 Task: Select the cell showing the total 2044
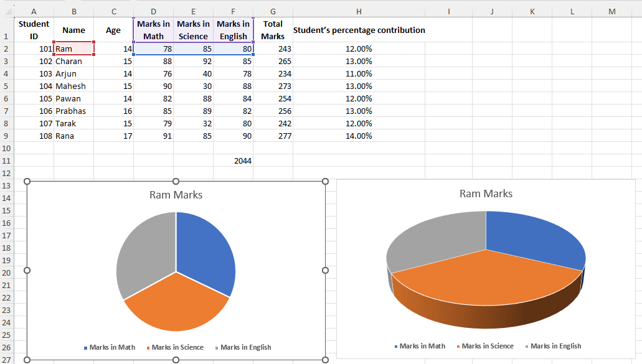[233, 161]
